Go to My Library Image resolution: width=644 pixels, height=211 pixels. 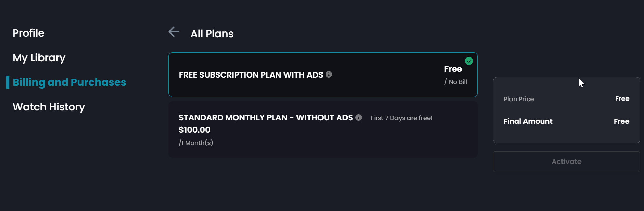click(39, 58)
